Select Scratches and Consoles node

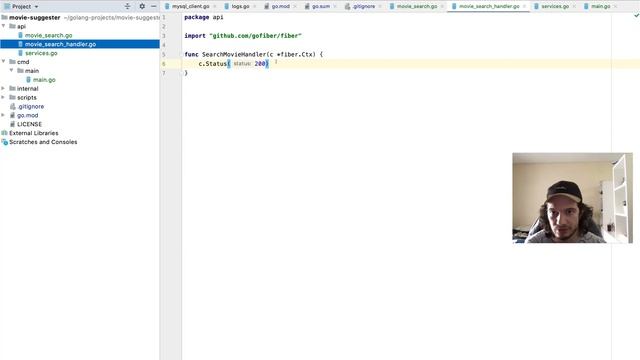click(43, 142)
